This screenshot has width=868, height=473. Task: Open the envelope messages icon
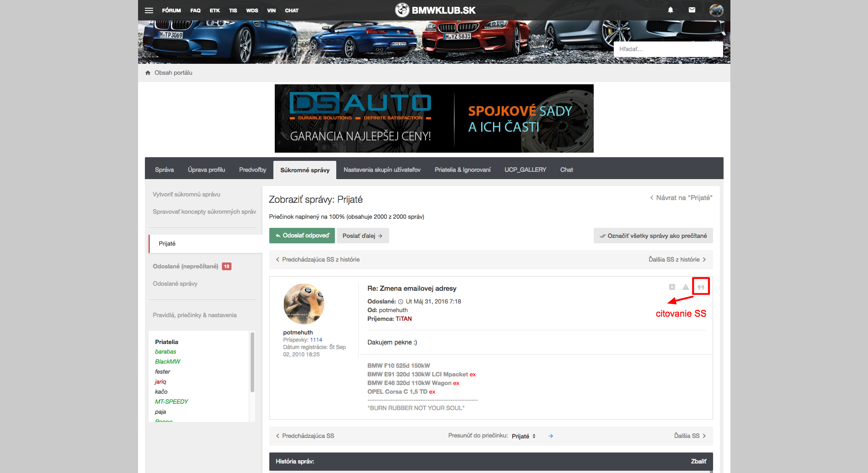pyautogui.click(x=692, y=10)
